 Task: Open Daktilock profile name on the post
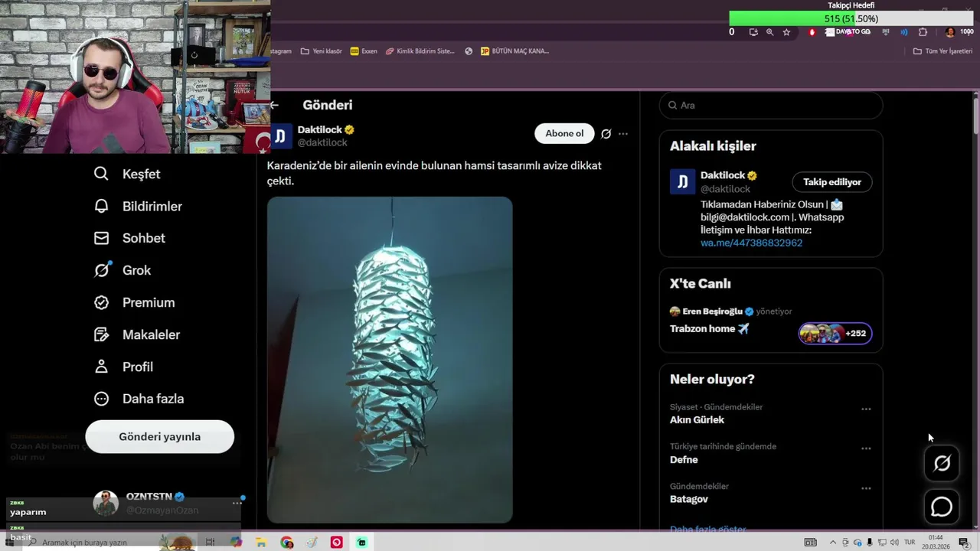[x=320, y=129]
